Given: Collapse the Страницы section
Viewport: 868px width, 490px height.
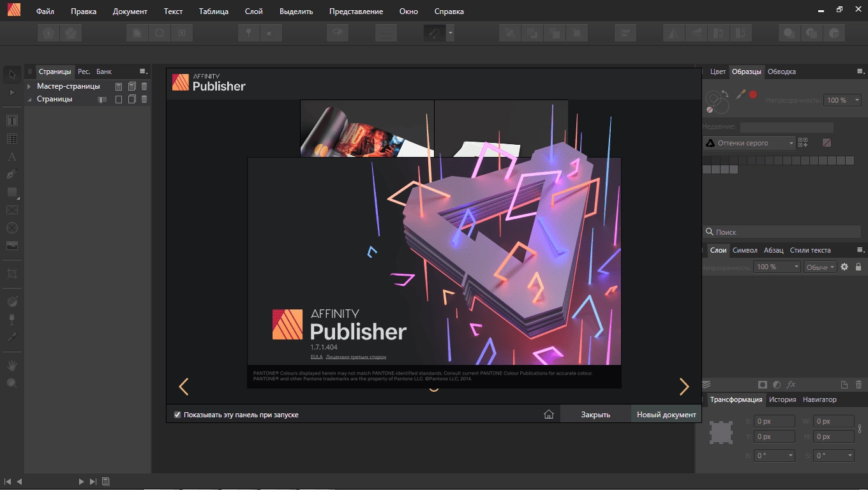Looking at the screenshot, I should click(29, 99).
